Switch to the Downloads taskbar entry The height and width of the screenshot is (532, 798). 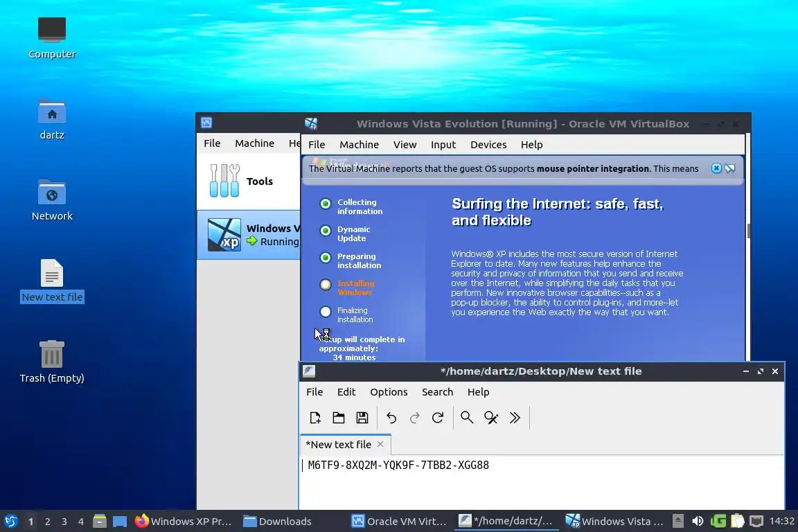pos(278,522)
